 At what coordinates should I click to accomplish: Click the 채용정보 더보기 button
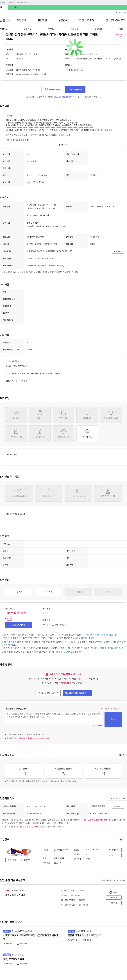114,855
